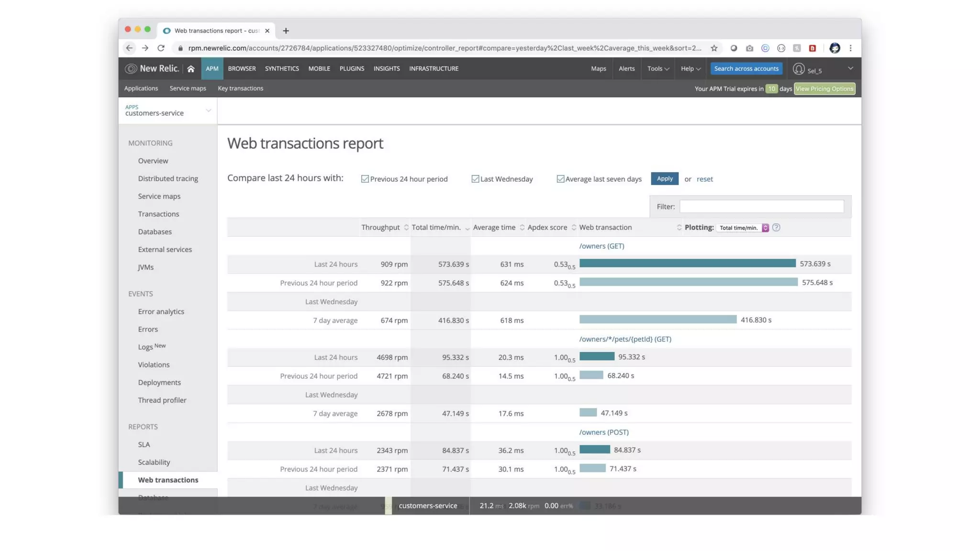This screenshot has height=551, width=980.
Task: Click the Plotting help question mark icon
Action: click(776, 228)
